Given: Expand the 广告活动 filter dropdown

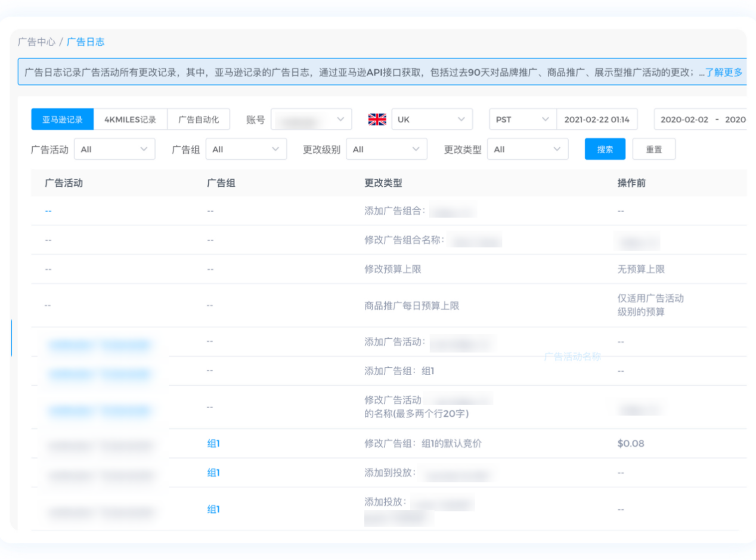Looking at the screenshot, I should pos(114,150).
